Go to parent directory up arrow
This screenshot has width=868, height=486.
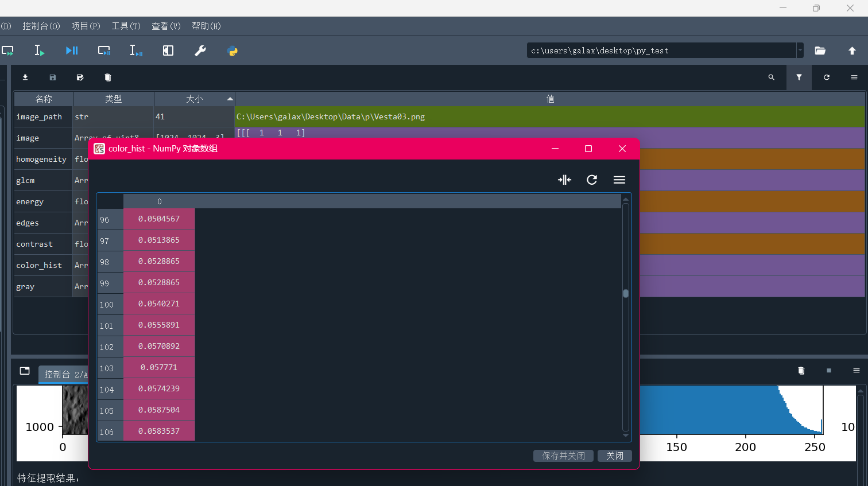(x=852, y=50)
